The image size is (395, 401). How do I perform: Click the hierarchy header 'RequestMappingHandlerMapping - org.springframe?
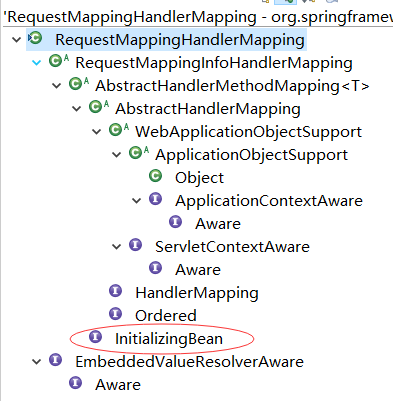click(x=198, y=17)
